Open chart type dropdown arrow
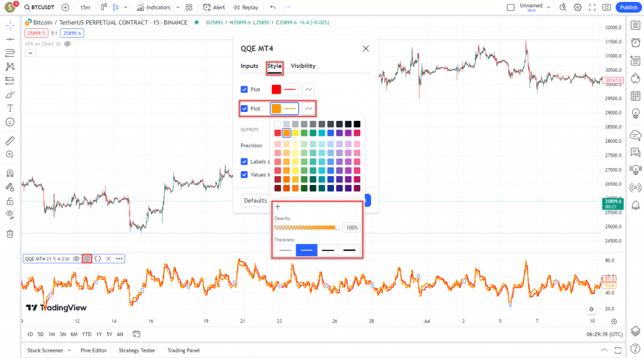This screenshot has width=644, height=358. (125, 8)
